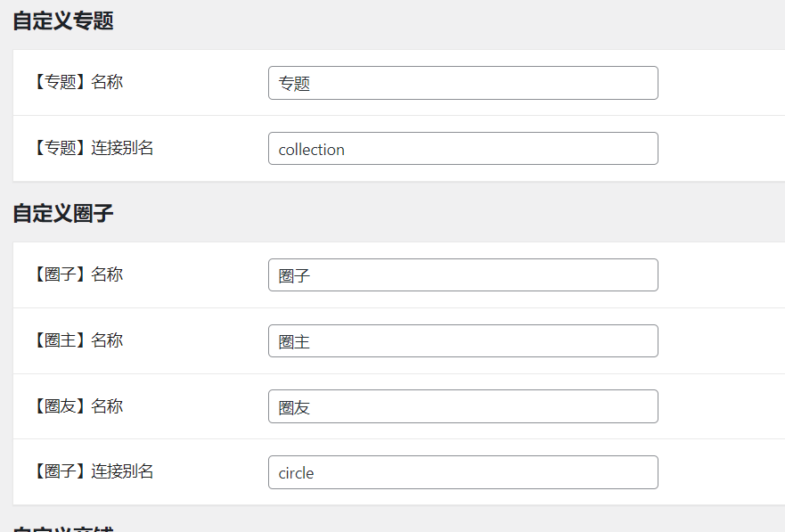
Task: Click the 圈主 text inside its field
Action: pyautogui.click(x=294, y=342)
